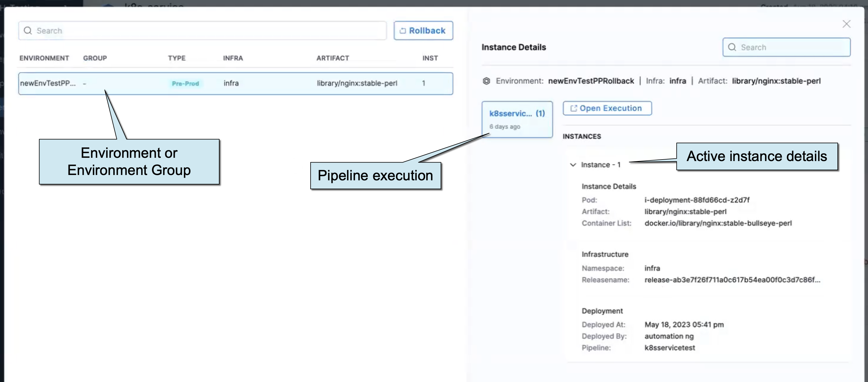Click the Rollback arrow icon
The width and height of the screenshot is (868, 382).
pos(403,31)
